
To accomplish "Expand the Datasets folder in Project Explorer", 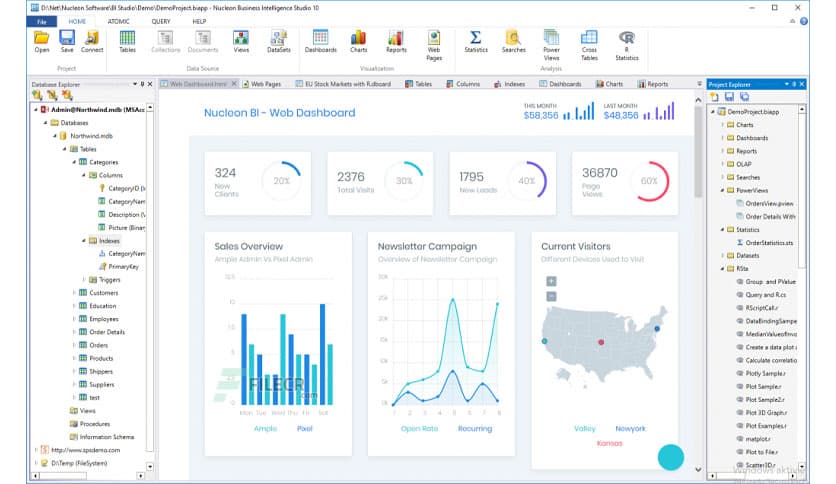I will (722, 255).
